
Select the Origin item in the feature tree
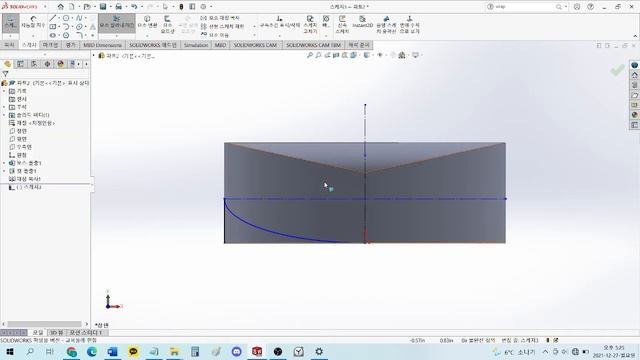(x=18, y=155)
